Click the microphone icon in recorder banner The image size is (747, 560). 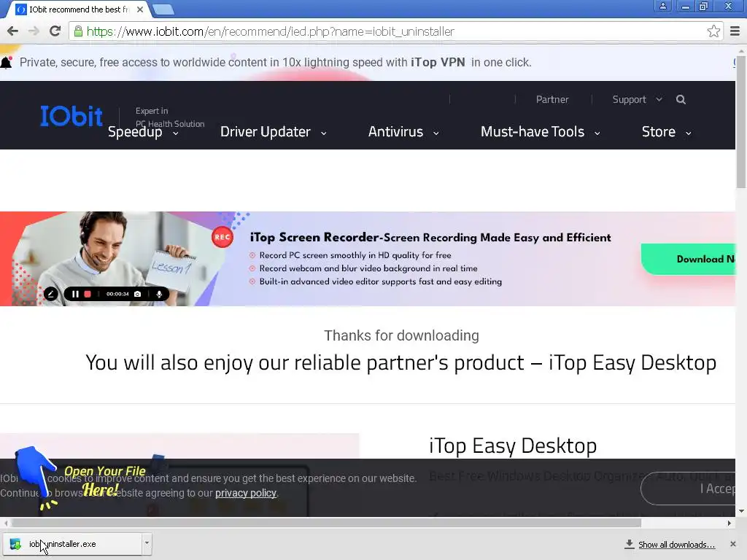coord(159,294)
